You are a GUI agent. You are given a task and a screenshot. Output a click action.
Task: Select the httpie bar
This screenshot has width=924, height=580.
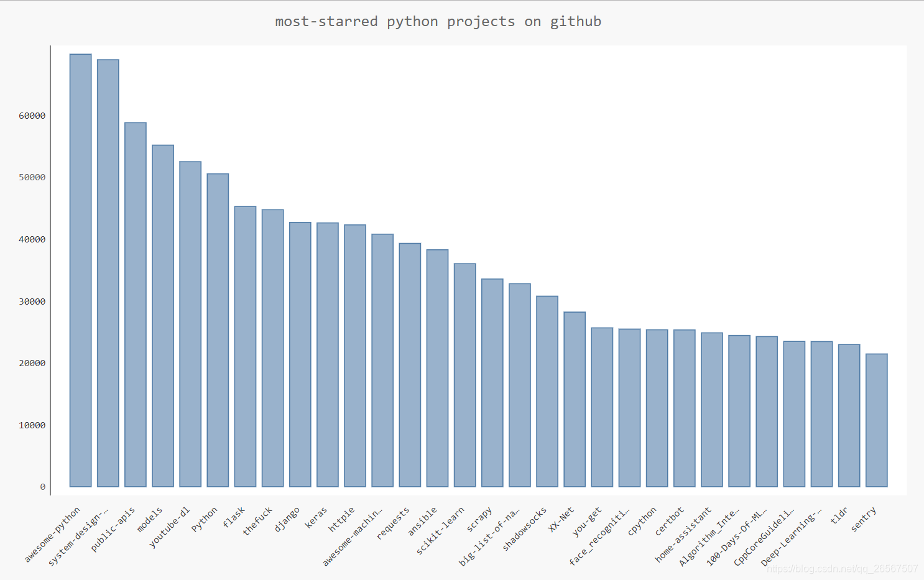(355, 356)
